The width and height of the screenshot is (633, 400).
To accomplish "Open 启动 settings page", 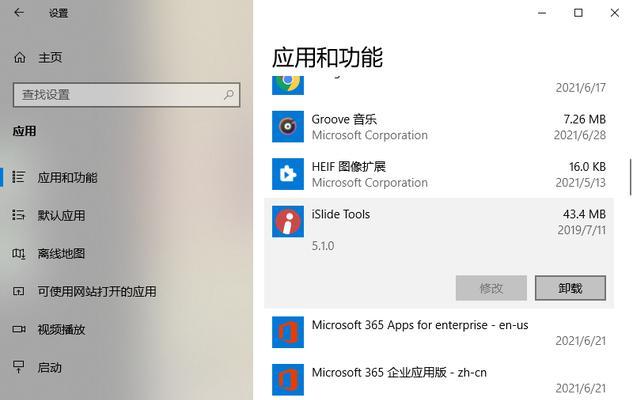I will point(50,367).
